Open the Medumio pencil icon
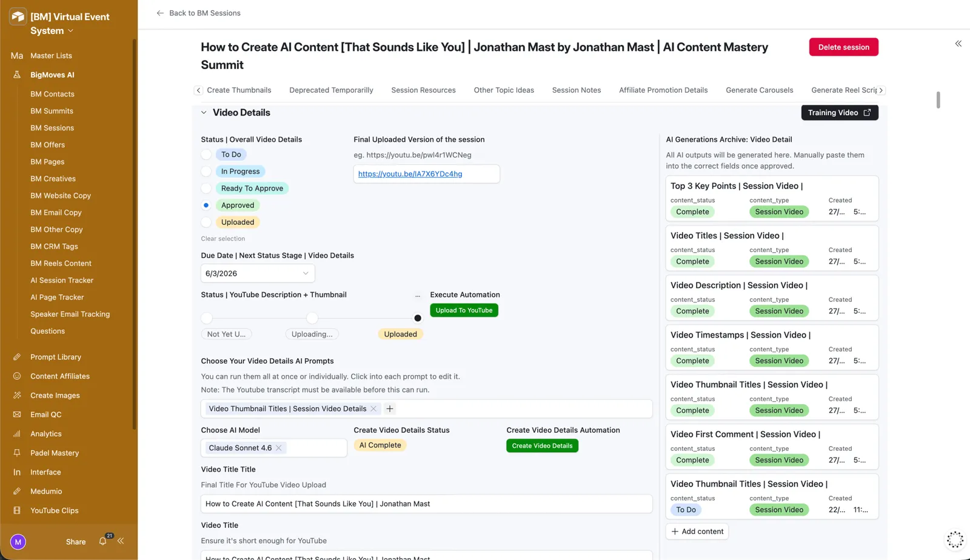This screenshot has width=970, height=560. (x=17, y=491)
